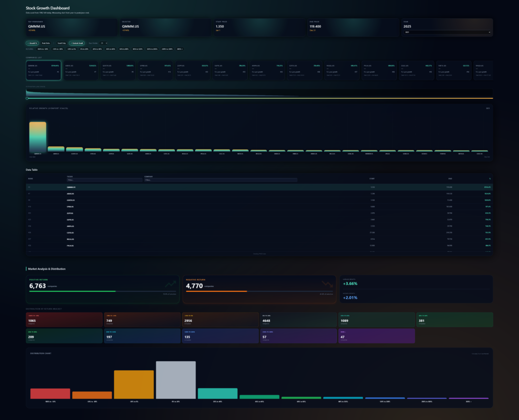Sort the data table by % column header
Image resolution: width=519 pixels, height=420 pixels.
[x=490, y=179]
